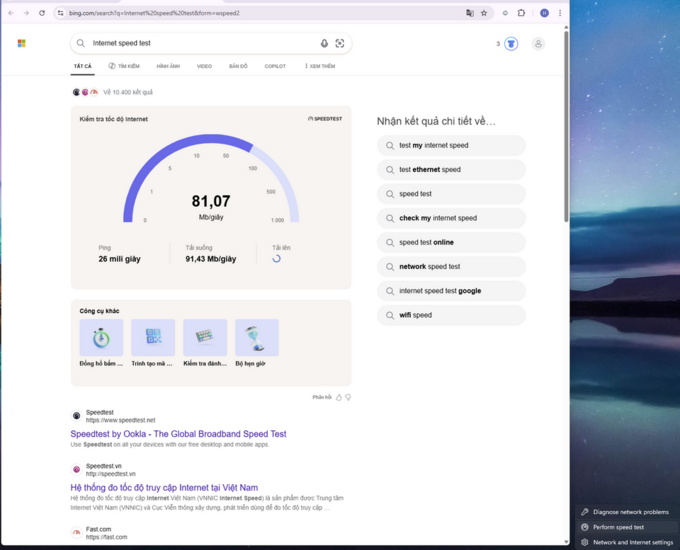
Task: Click the thumbs up feedback icon
Action: [x=339, y=397]
